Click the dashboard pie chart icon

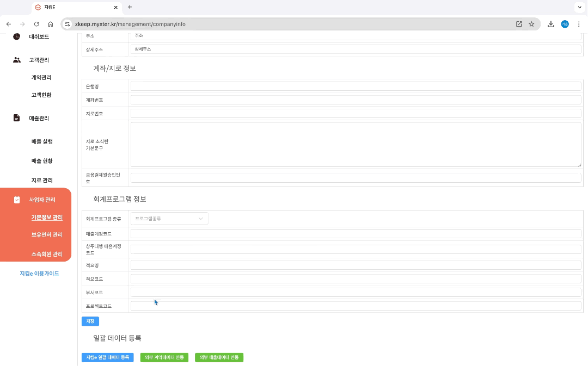(16, 36)
